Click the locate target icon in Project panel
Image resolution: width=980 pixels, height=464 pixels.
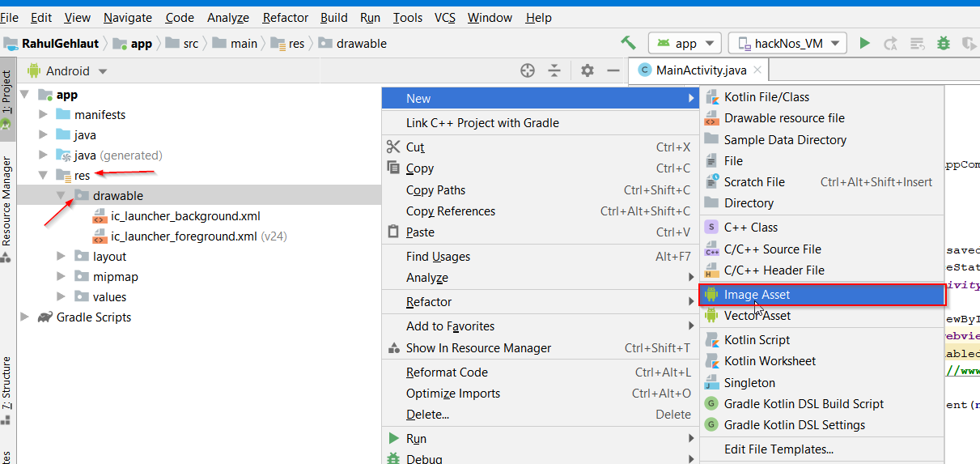tap(528, 70)
